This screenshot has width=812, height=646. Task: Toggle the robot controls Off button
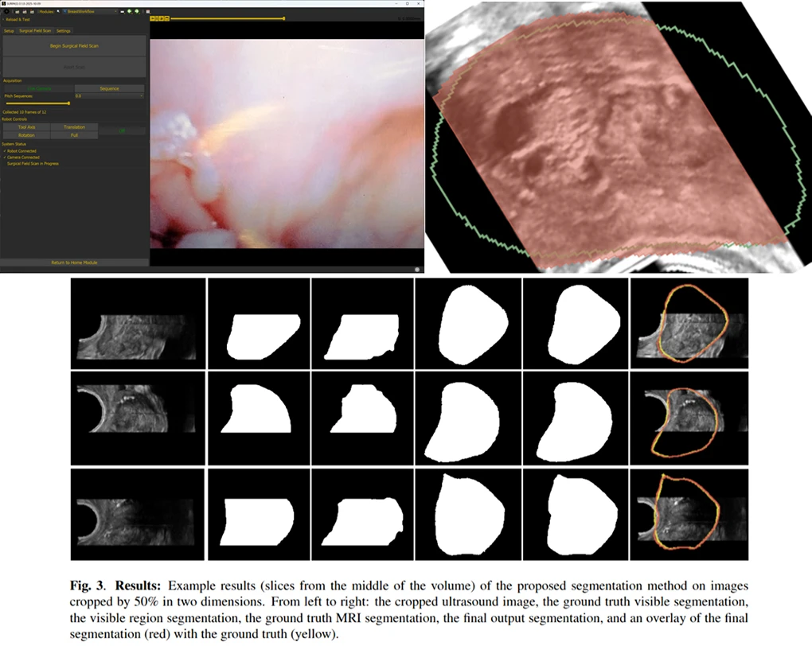tap(123, 131)
